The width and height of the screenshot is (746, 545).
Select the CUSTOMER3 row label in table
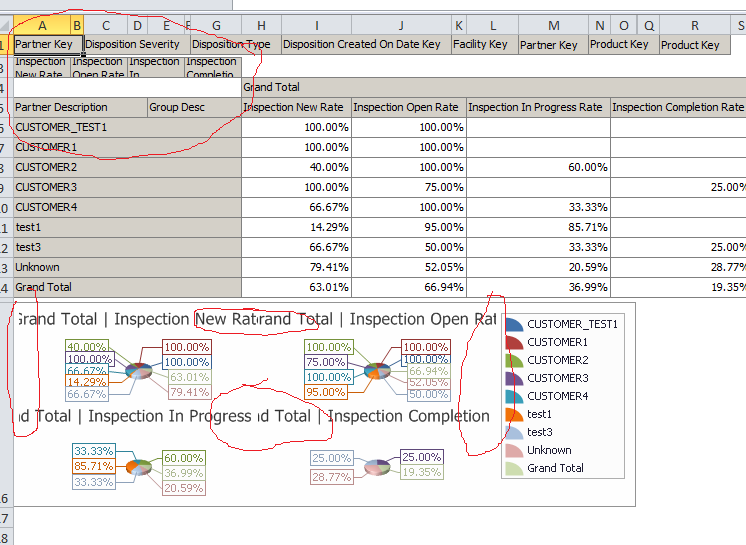tap(127, 187)
